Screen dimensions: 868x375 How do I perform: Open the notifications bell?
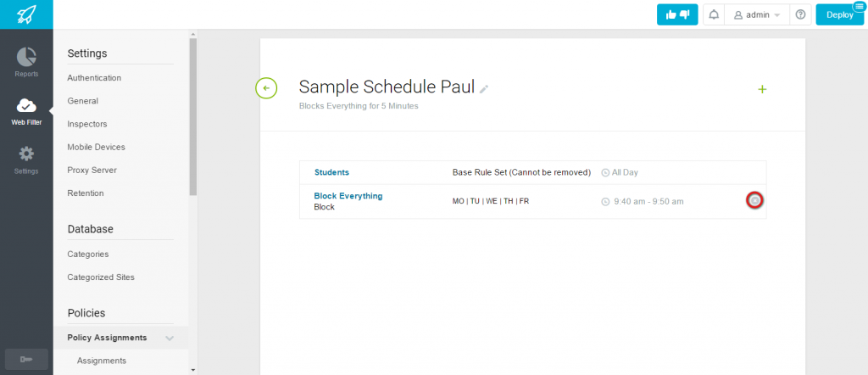(x=714, y=15)
